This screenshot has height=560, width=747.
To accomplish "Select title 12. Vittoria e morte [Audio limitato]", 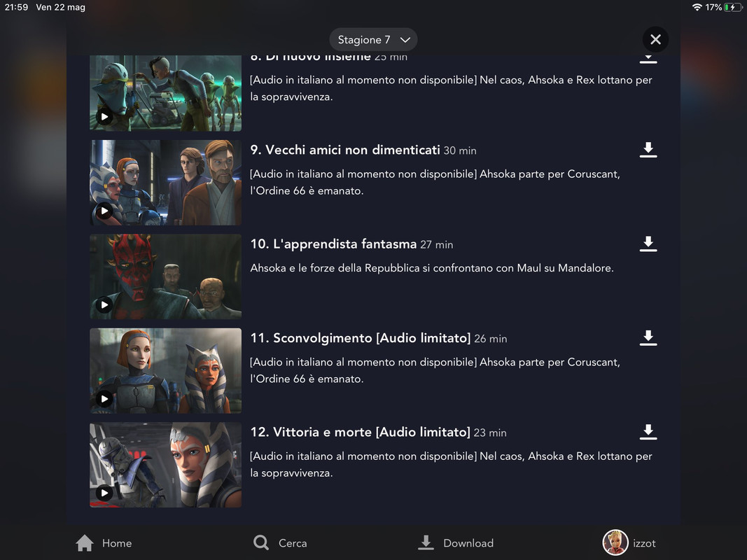I will pos(360,433).
